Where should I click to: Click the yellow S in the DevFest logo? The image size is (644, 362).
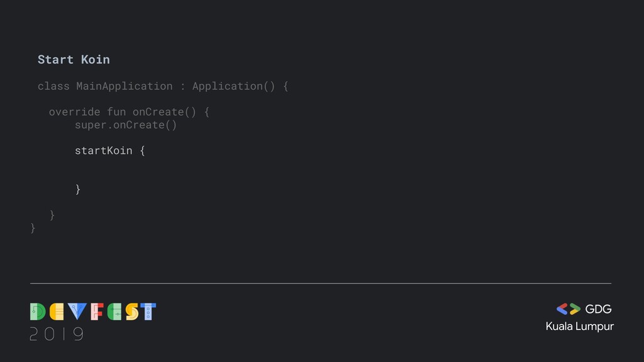132,312
